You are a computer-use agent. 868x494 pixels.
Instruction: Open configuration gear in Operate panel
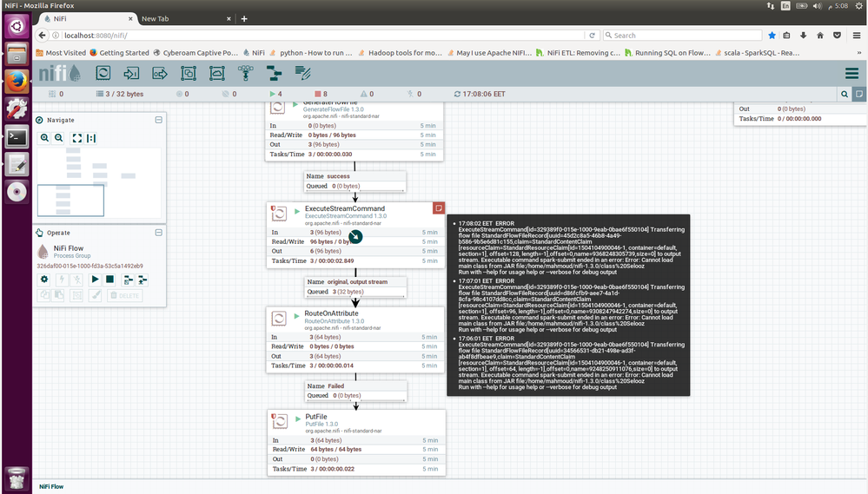(x=44, y=279)
